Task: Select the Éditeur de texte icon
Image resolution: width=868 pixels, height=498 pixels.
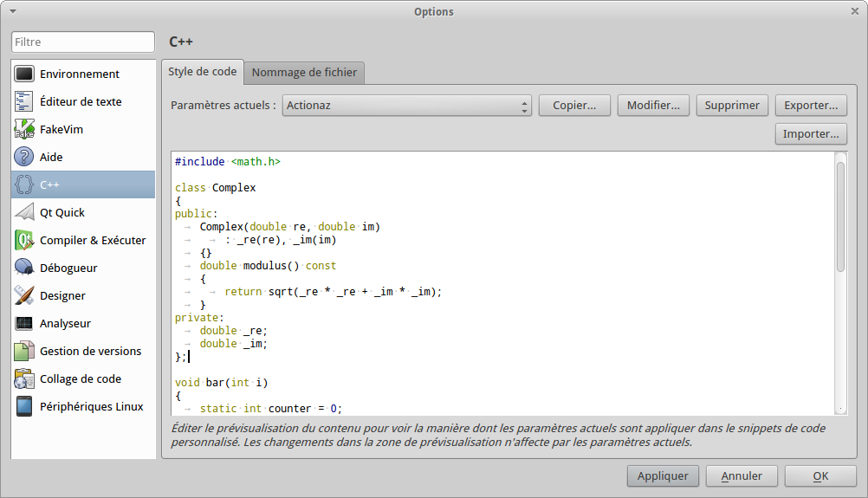Action: click(x=24, y=102)
